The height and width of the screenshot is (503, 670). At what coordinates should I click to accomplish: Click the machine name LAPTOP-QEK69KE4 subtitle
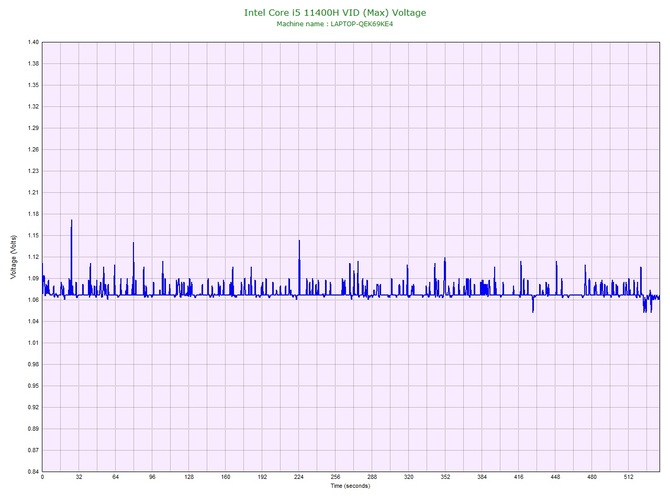click(x=335, y=23)
